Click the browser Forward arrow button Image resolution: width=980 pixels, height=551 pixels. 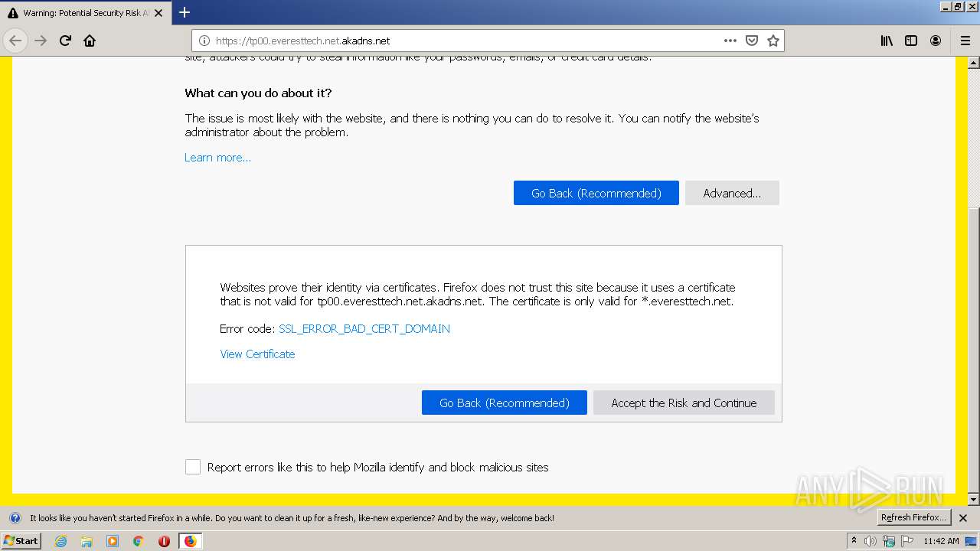41,41
